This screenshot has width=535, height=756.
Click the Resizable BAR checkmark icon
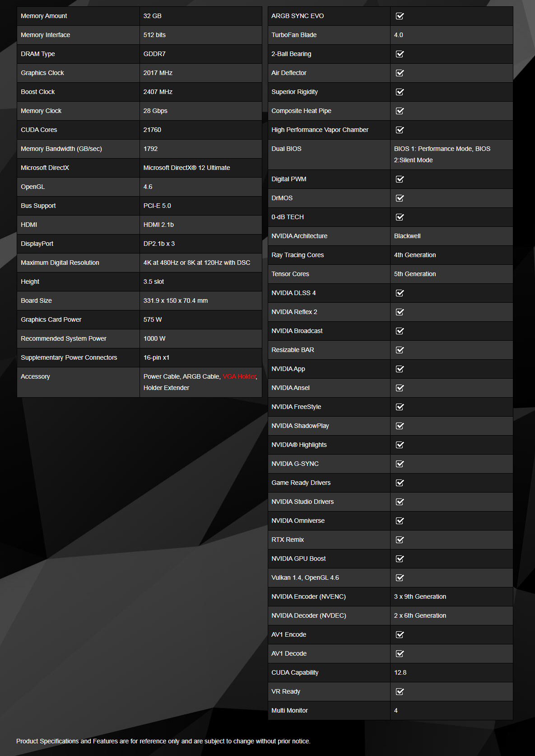pos(400,350)
